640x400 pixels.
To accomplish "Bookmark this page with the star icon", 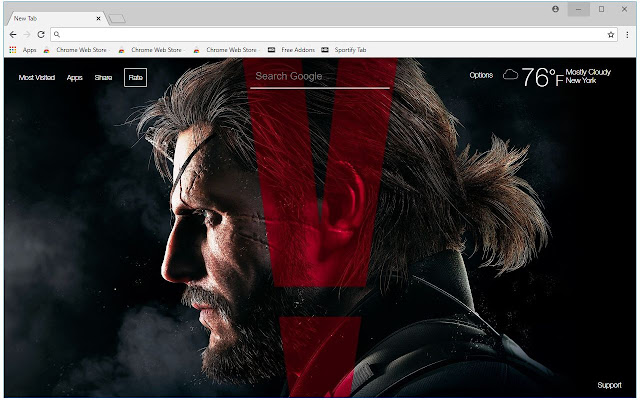I will (x=611, y=35).
